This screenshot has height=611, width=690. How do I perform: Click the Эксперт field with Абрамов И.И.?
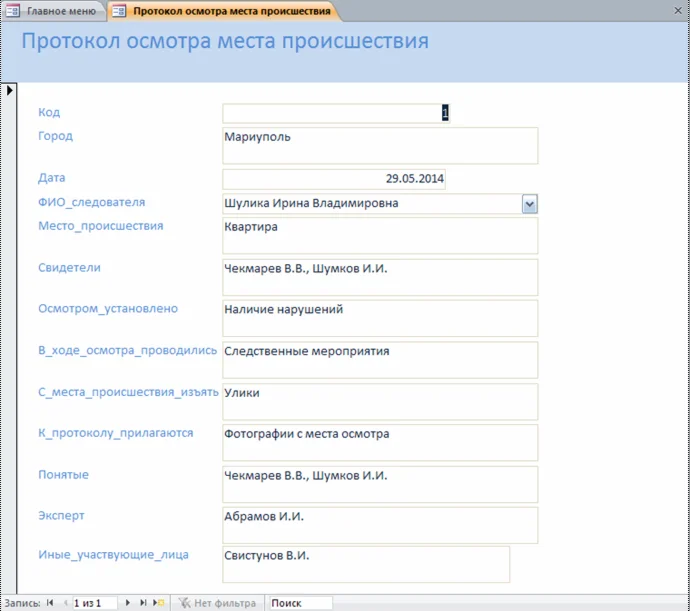(380, 525)
